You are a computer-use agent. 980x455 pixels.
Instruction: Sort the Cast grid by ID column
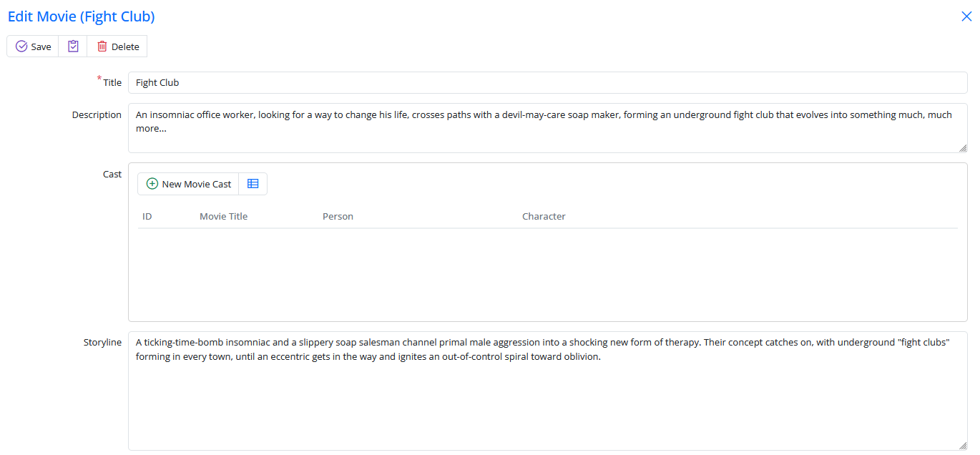tap(147, 216)
